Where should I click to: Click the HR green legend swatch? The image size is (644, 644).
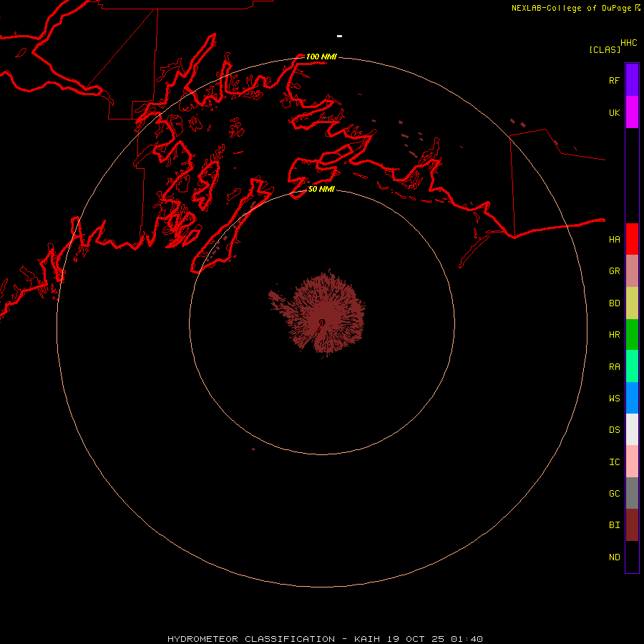click(632, 334)
